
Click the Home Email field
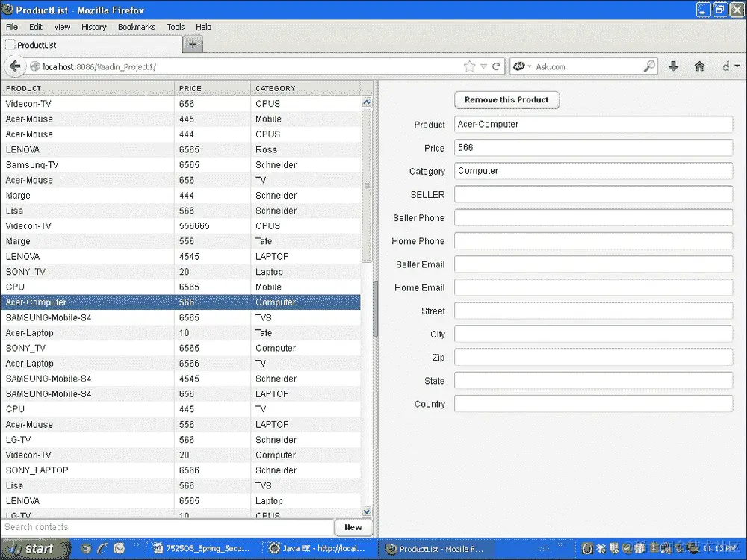pos(593,287)
